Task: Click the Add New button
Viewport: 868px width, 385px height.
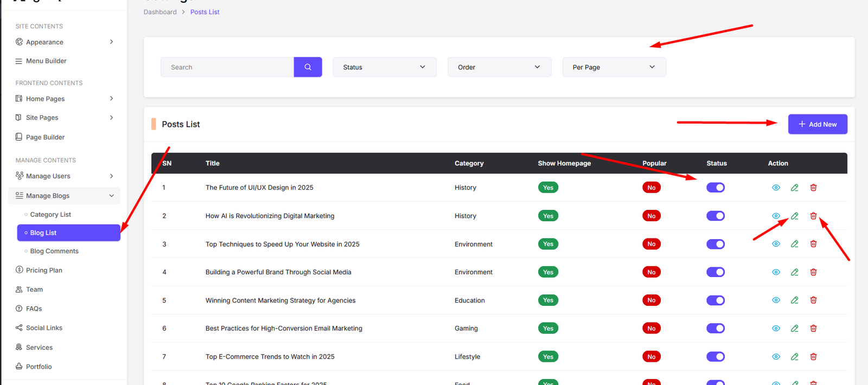Action: [817, 124]
